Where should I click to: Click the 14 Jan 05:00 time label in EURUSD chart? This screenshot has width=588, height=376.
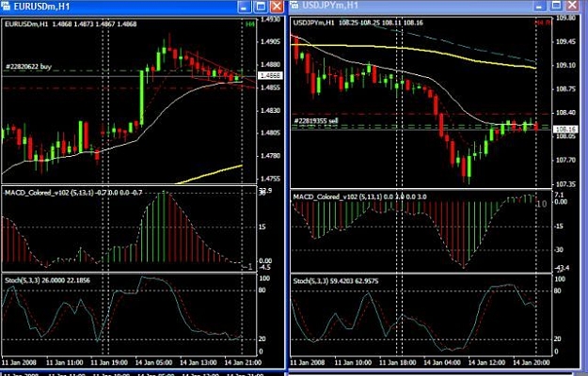[153, 363]
